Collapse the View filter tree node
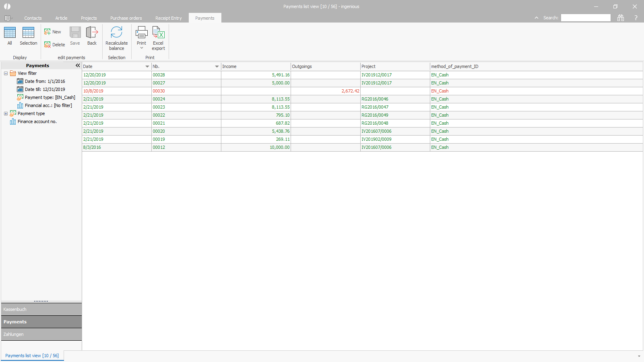The image size is (644, 362). point(6,73)
